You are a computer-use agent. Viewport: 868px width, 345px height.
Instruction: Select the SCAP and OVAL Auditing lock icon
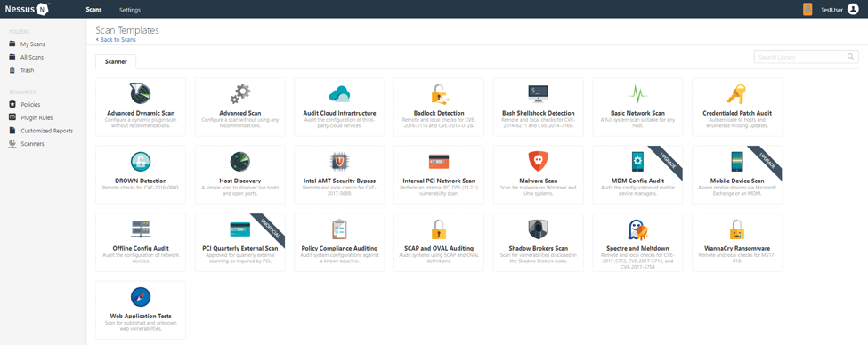(439, 229)
